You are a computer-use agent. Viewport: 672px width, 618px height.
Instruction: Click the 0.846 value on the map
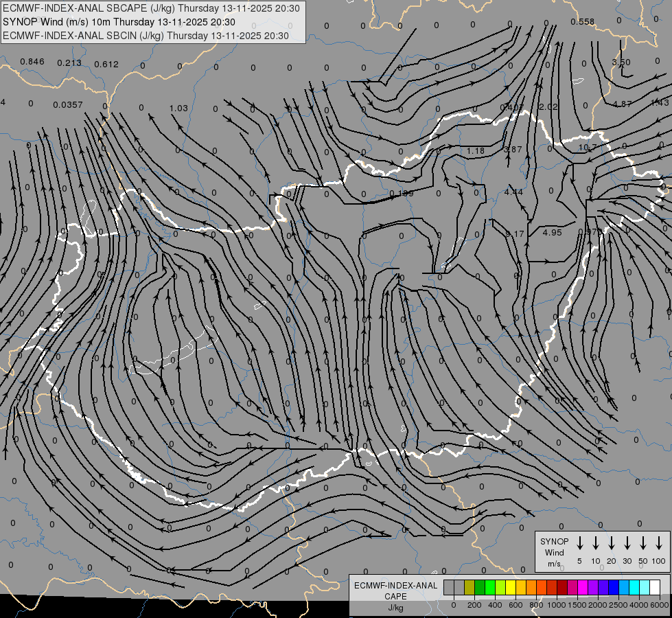(x=32, y=62)
